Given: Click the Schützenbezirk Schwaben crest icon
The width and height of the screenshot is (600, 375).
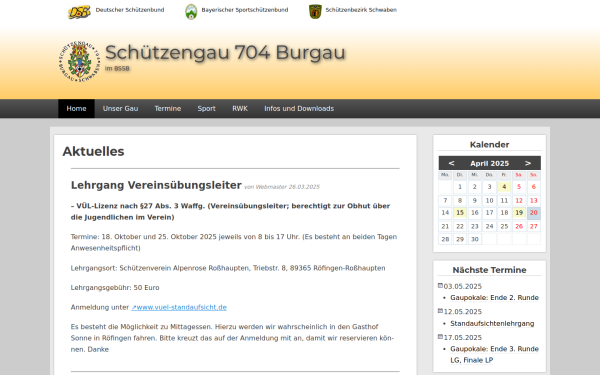Looking at the screenshot, I should (x=315, y=11).
